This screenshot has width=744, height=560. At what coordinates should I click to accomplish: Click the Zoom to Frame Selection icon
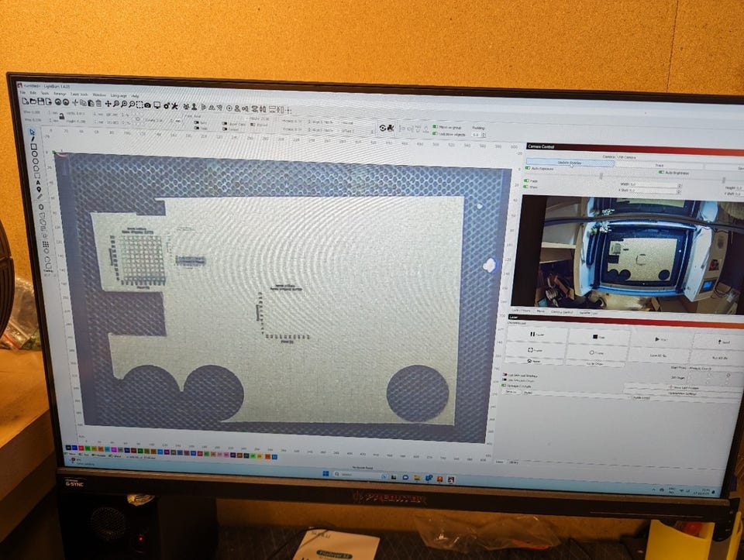[139, 105]
